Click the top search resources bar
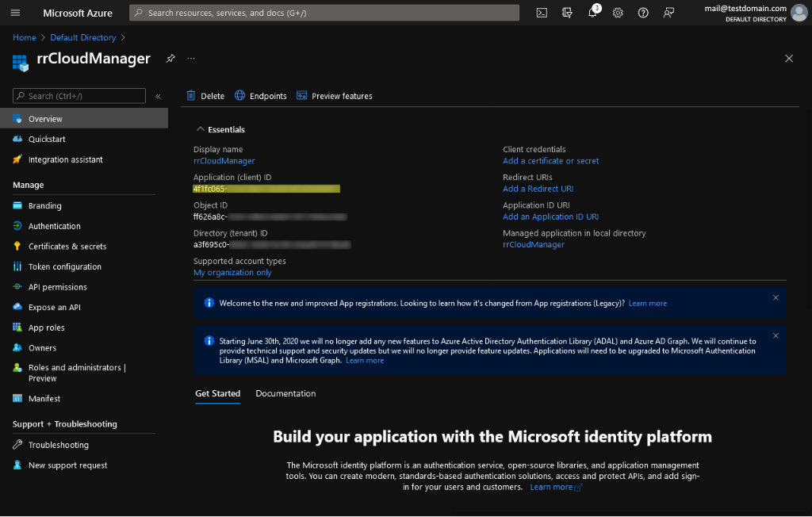812x517 pixels. coord(324,13)
